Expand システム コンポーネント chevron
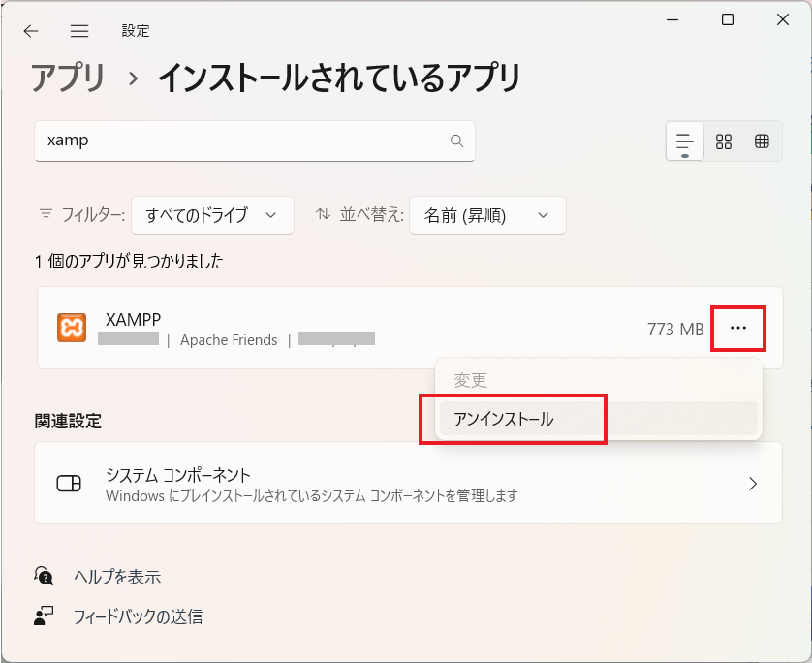The width and height of the screenshot is (812, 663). click(753, 484)
